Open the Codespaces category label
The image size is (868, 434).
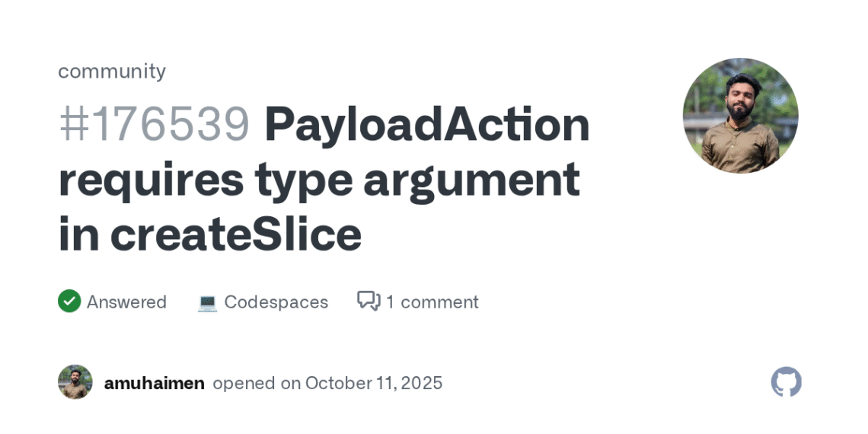(x=276, y=302)
